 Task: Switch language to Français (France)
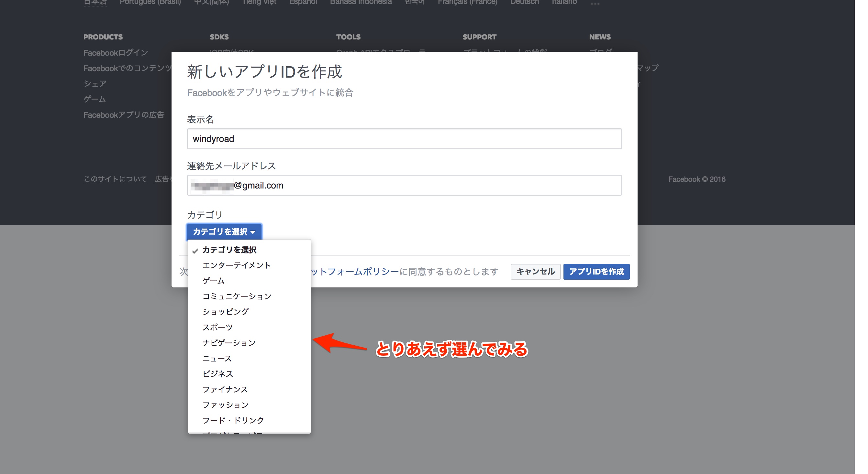pos(468,2)
